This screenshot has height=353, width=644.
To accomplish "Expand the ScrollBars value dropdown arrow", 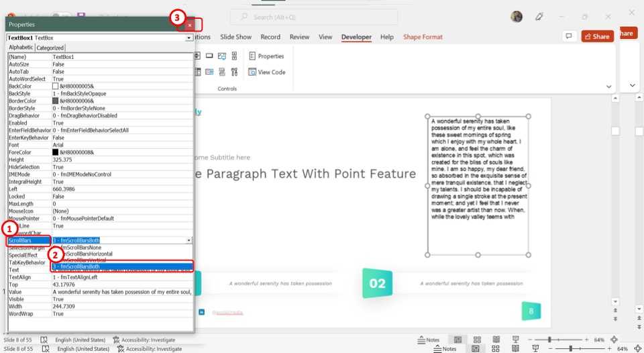I will click(189, 240).
